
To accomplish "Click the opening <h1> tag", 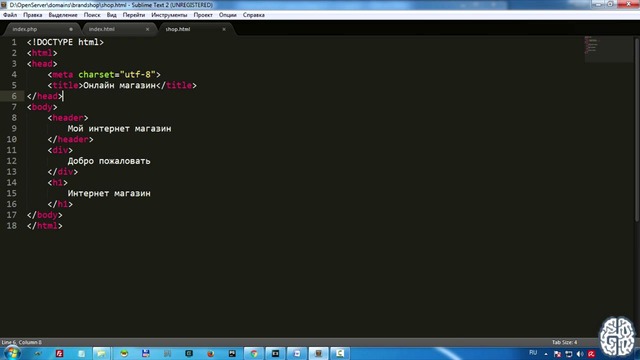I will [58, 182].
